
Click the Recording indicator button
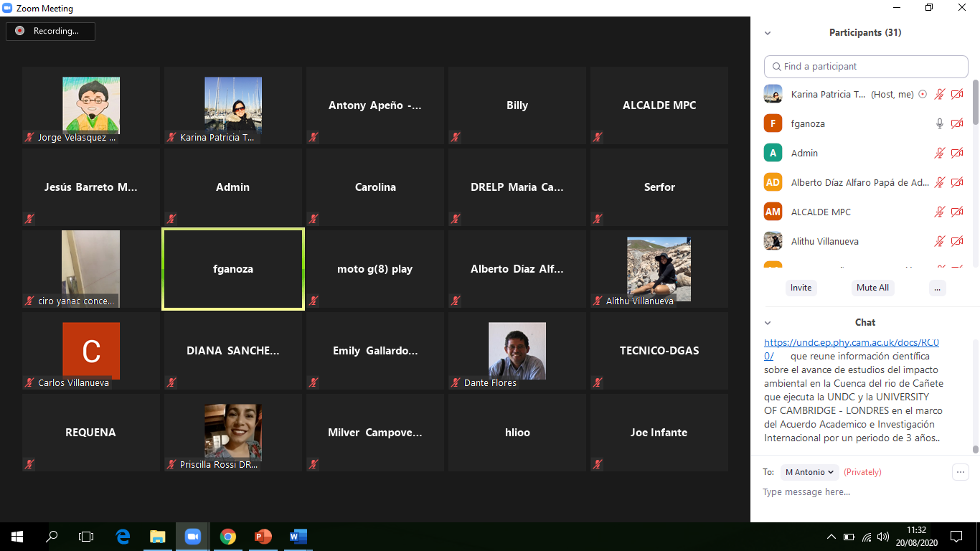(x=50, y=31)
